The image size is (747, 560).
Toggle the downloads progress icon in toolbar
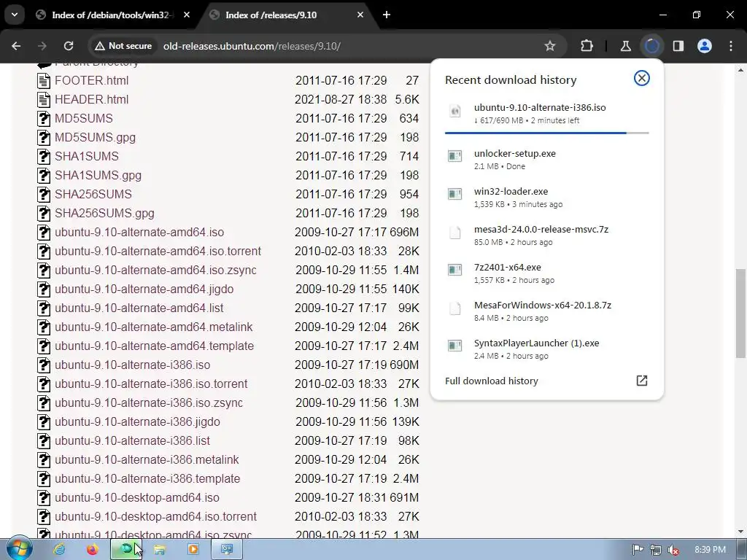pyautogui.click(x=651, y=46)
